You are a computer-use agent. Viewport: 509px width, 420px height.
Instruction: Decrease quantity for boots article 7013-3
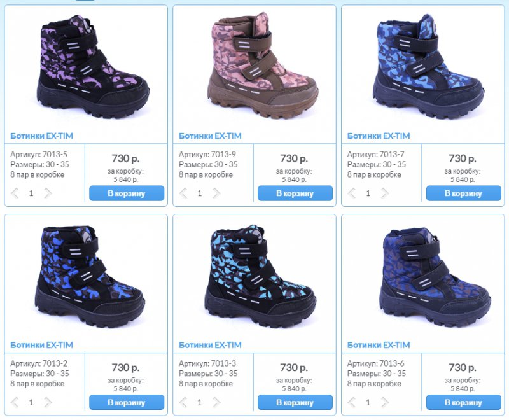[x=183, y=402]
